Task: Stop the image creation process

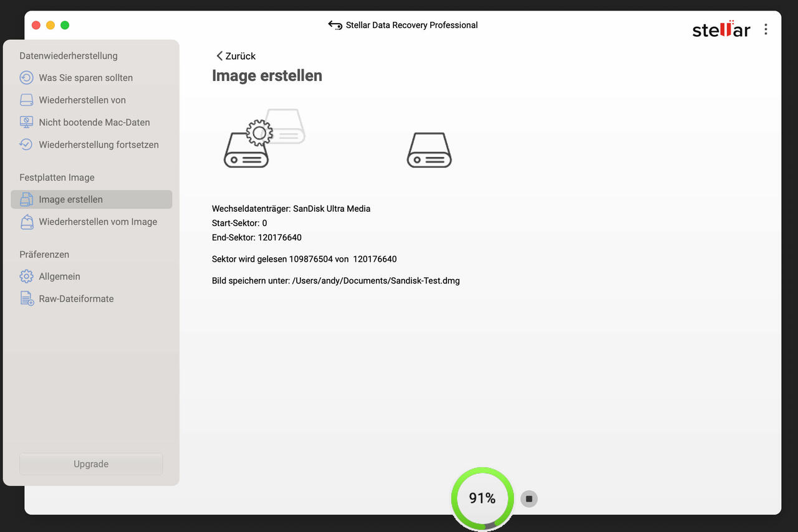Action: 529,498
